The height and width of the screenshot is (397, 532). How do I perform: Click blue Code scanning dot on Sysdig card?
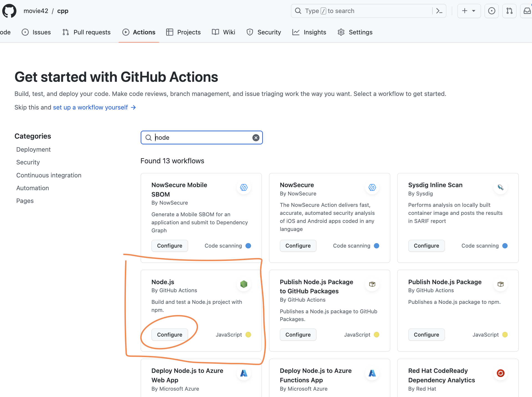[x=505, y=246]
